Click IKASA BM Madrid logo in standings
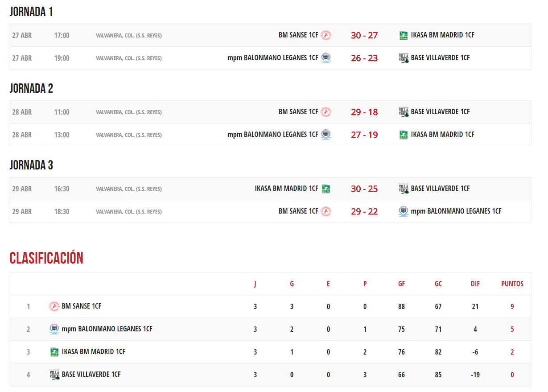The height and width of the screenshot is (392, 548). point(54,352)
